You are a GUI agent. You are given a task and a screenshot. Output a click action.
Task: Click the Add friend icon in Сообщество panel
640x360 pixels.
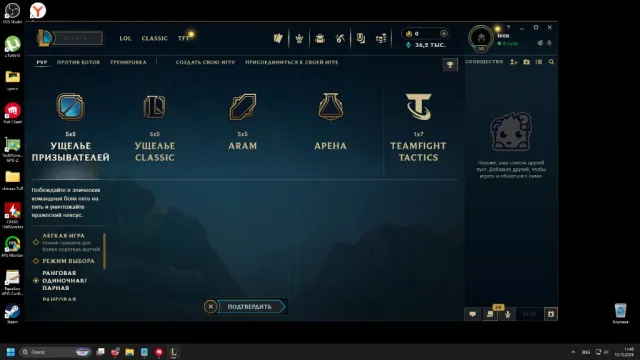pos(513,62)
